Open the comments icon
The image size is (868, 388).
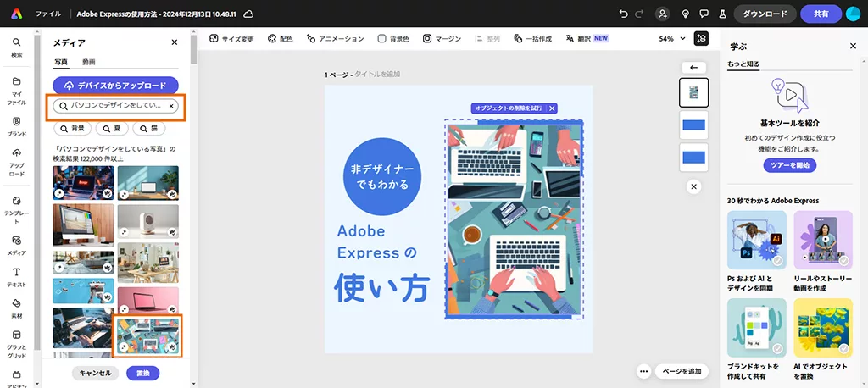704,14
